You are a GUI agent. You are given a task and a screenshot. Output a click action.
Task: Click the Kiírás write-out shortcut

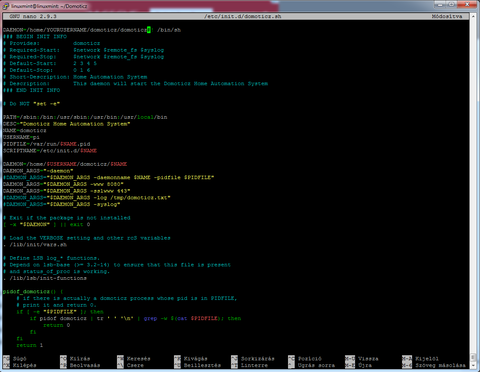[x=75, y=359]
